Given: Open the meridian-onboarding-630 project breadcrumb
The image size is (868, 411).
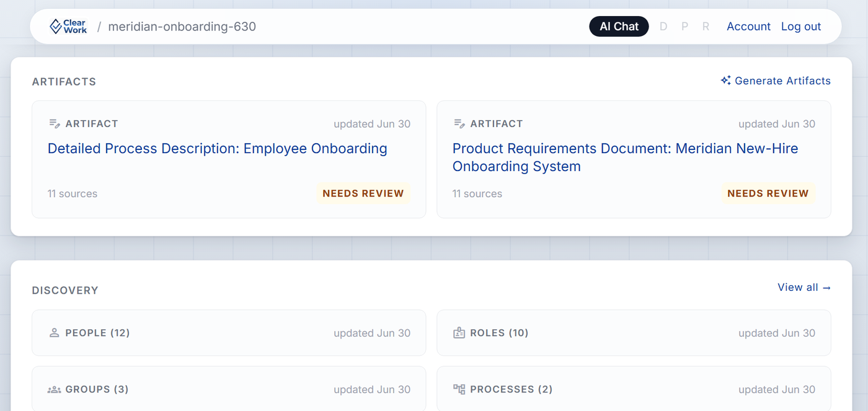Looking at the screenshot, I should click(182, 27).
